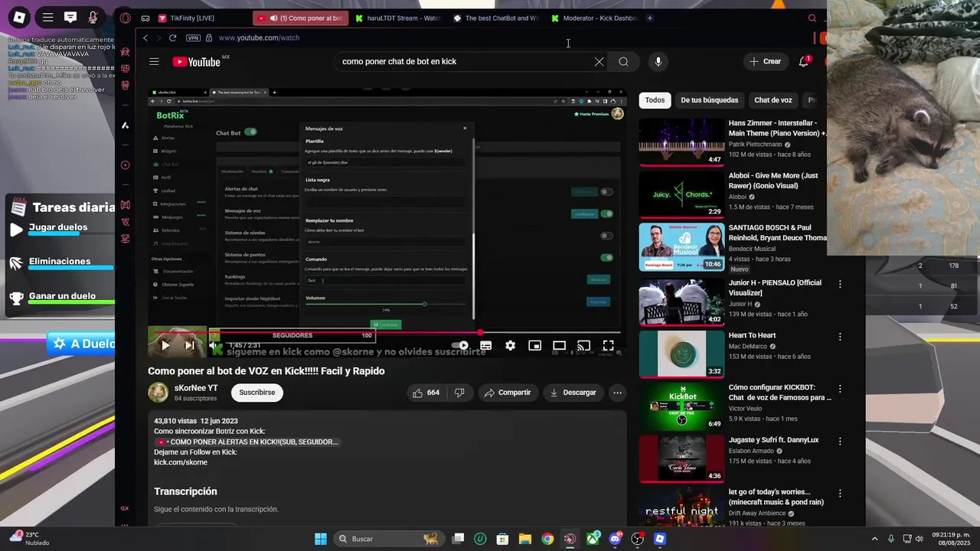Switch to the haruLTDT Stream tab

398,18
